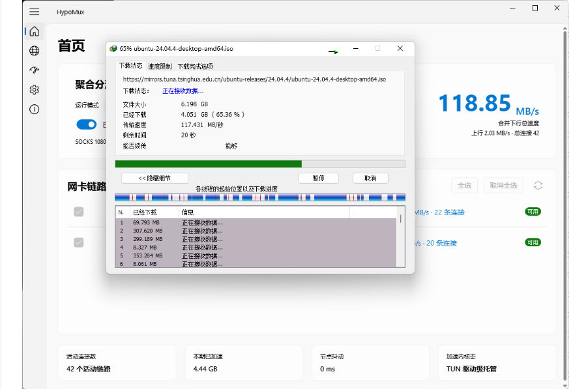Select thread row 2 with 307.620 MB
This screenshot has height=389, width=588.
[256, 231]
